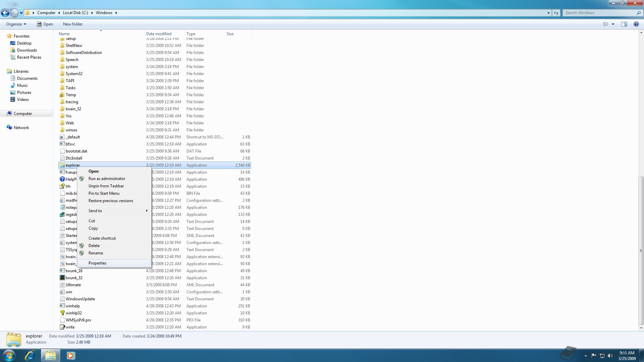Click the Action Center flag icon
This screenshot has width=644, height=362.
[x=594, y=356]
